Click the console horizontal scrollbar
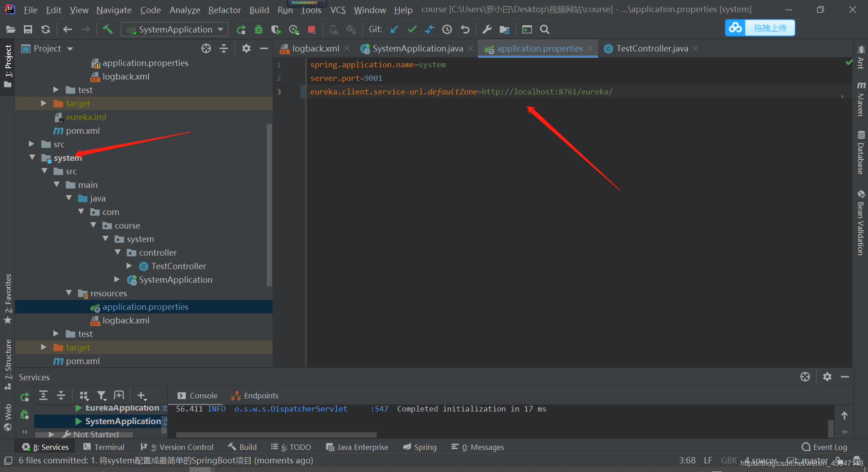 (276, 435)
